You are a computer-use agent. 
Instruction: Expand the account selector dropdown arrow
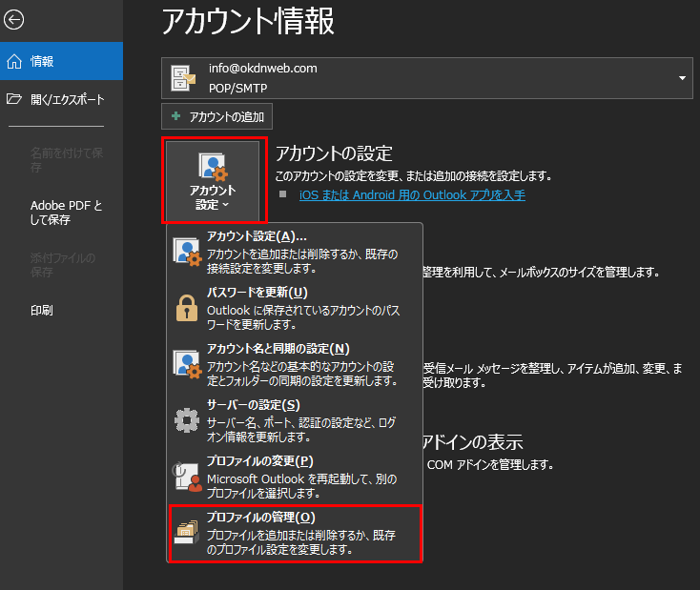[x=682, y=77]
